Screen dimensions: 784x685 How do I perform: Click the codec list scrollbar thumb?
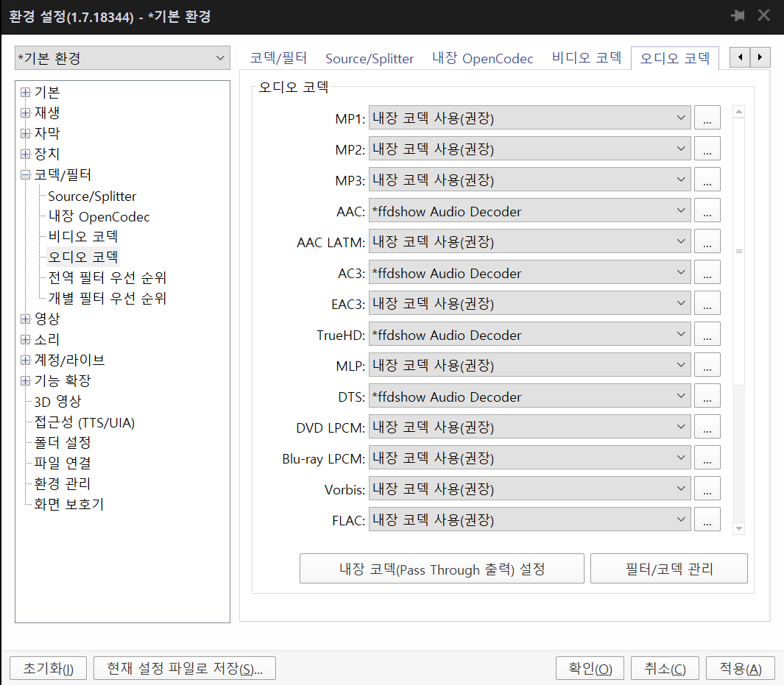[x=739, y=252]
